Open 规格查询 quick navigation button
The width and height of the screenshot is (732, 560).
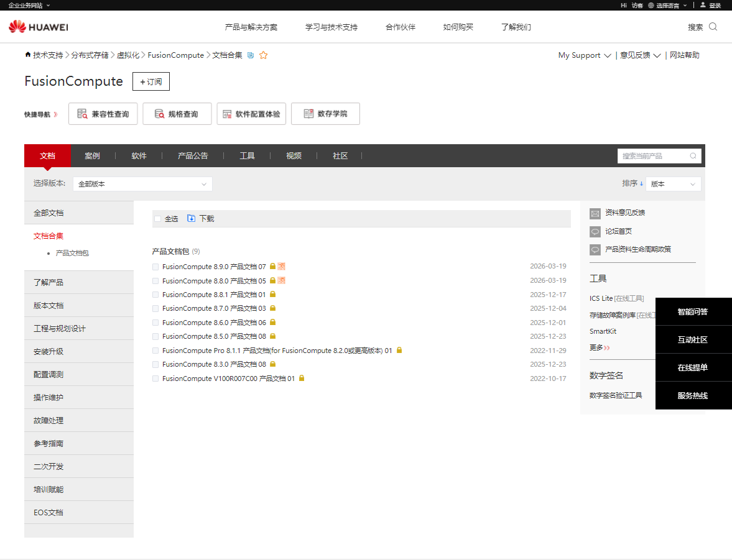click(177, 114)
